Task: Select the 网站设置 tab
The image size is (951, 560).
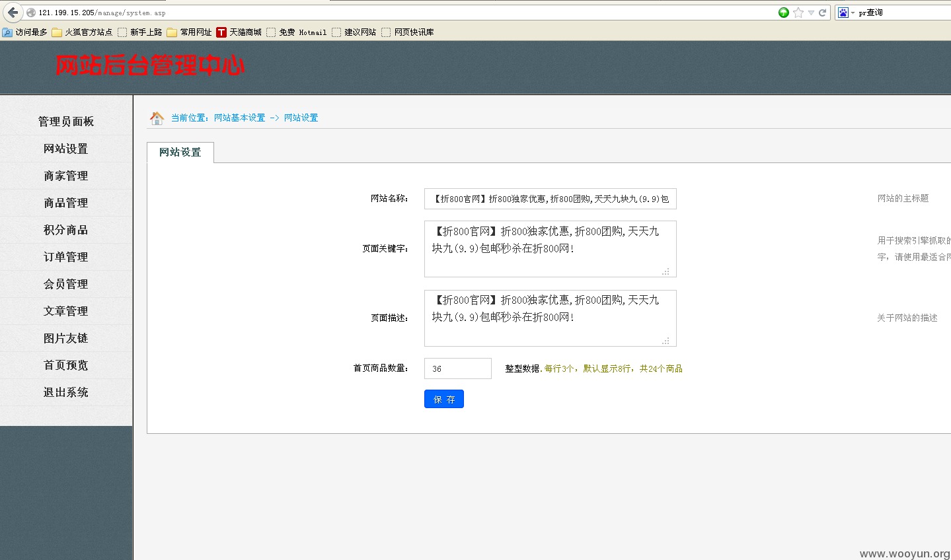Action: tap(180, 153)
